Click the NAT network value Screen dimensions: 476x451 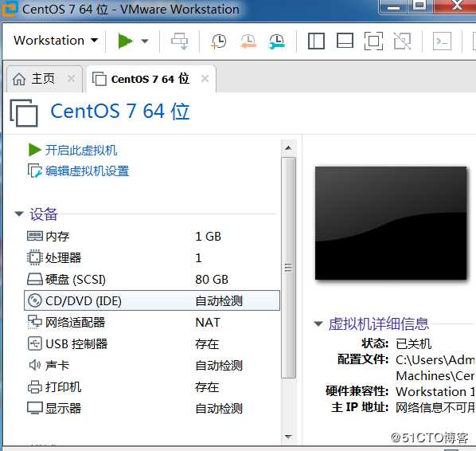pyautogui.click(x=208, y=323)
